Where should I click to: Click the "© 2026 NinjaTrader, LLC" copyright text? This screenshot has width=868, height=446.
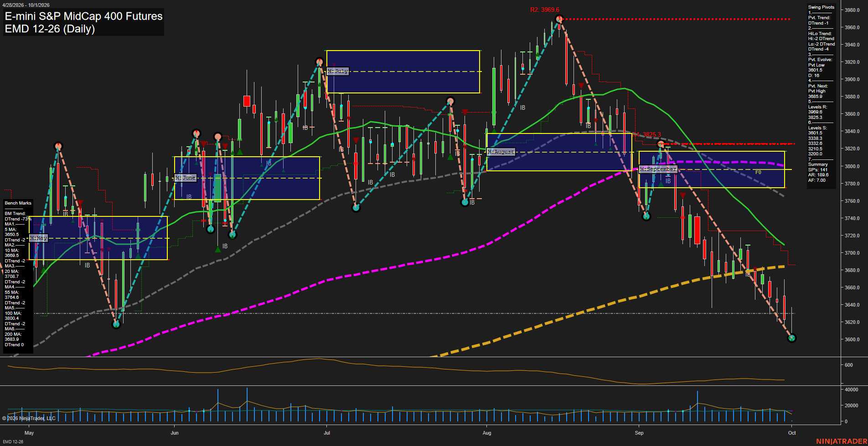pyautogui.click(x=29, y=418)
